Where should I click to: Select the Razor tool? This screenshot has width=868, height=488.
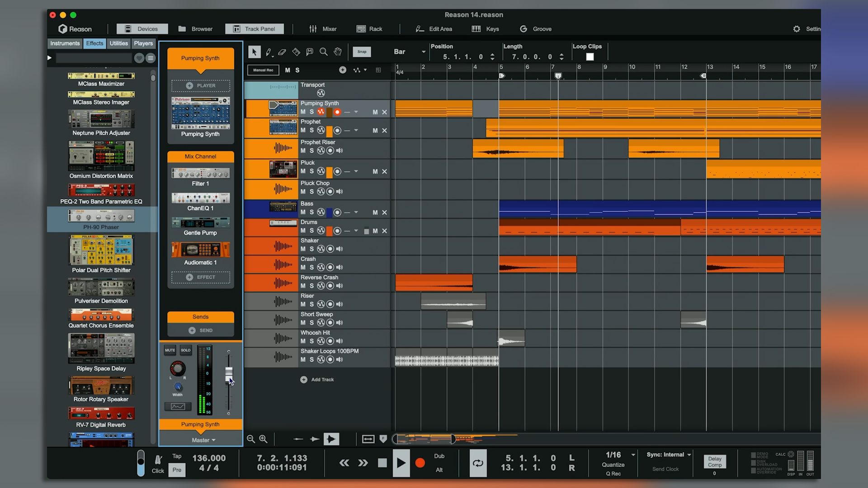[296, 52]
